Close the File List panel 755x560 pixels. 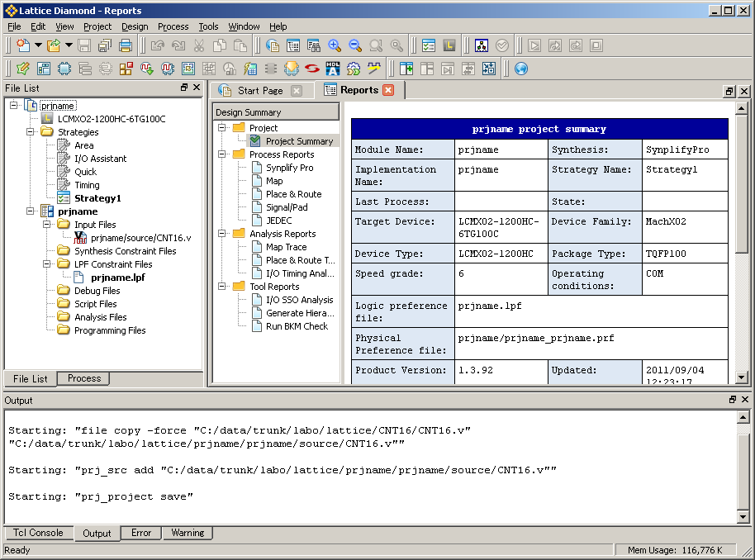pos(197,88)
